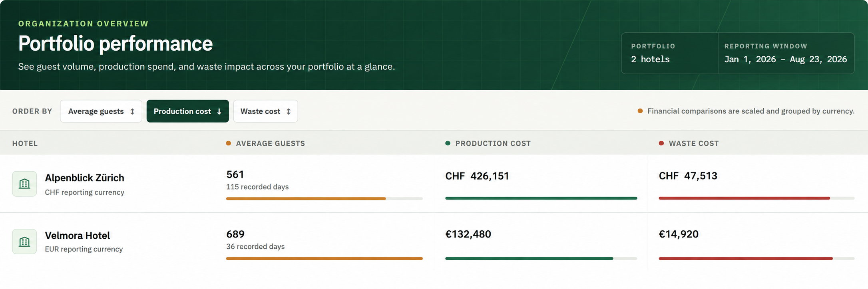The height and width of the screenshot is (289, 868).
Task: Select the value CHF 47,513
Action: (688, 176)
